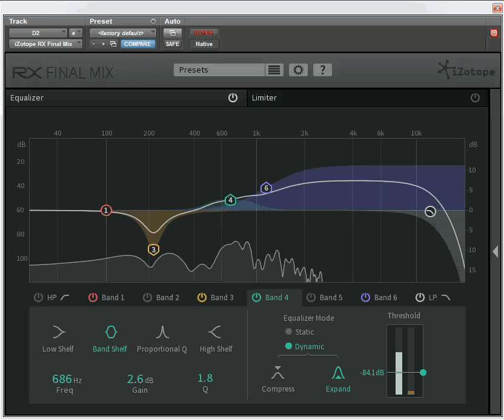
Task: Open the D2 track selector dropdown
Action: click(x=38, y=33)
